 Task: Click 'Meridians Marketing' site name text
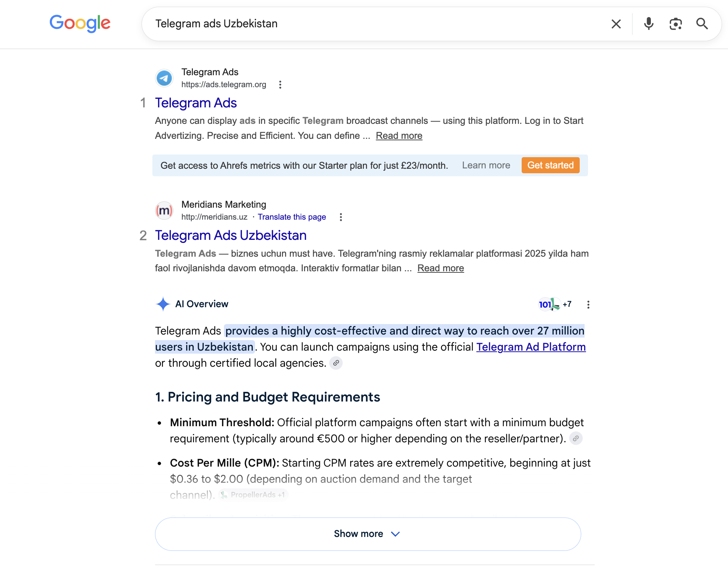click(x=224, y=204)
